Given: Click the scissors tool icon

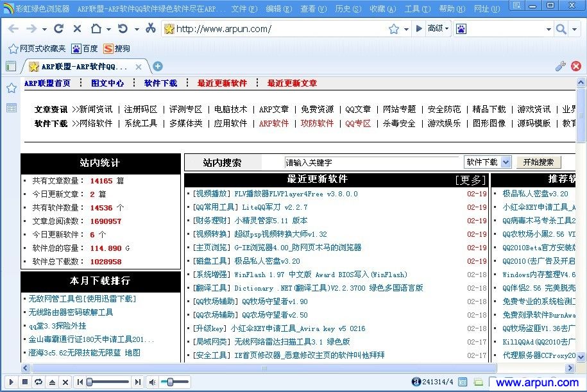Looking at the screenshot, I should tap(151, 28).
